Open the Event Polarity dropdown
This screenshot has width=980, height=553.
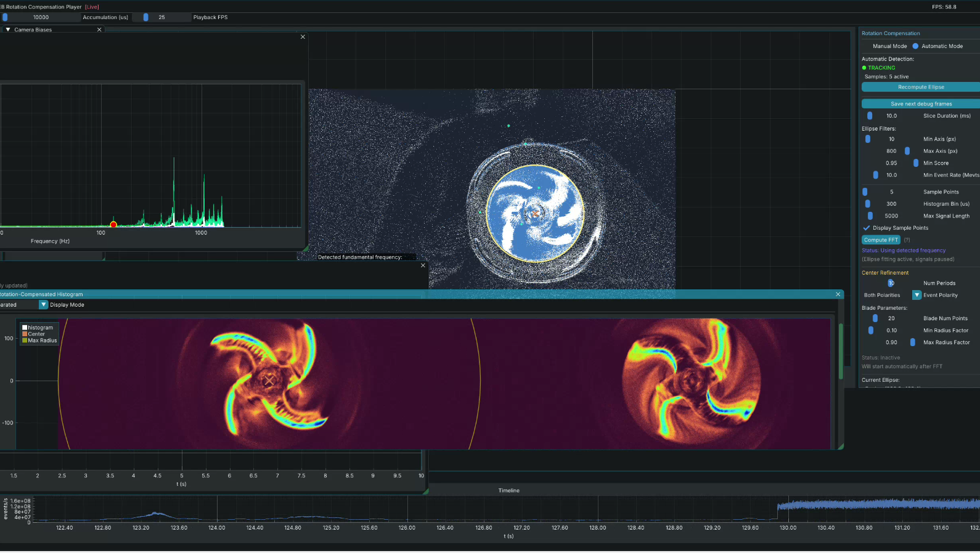tap(917, 295)
